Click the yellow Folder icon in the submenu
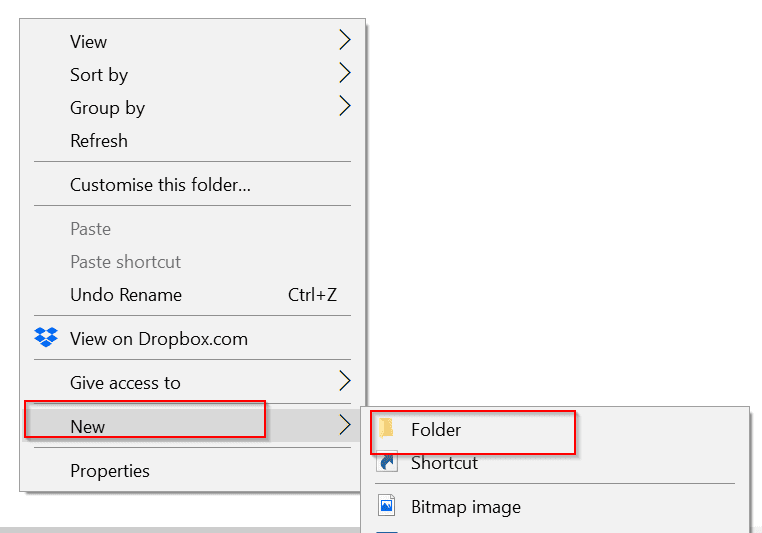Image resolution: width=762 pixels, height=533 pixels. tap(387, 429)
